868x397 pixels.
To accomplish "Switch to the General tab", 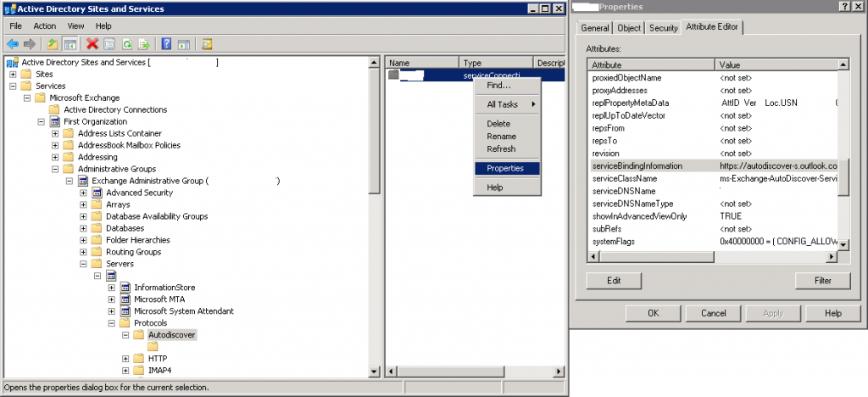I will 595,28.
